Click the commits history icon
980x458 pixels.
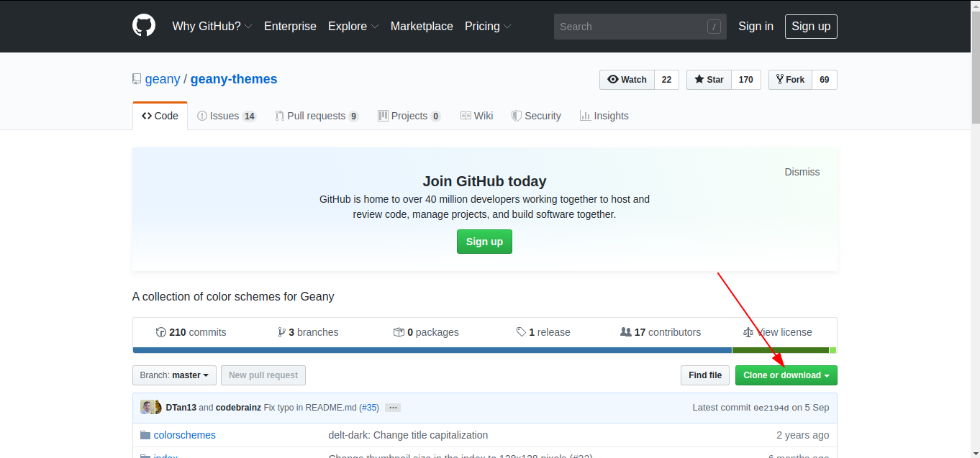pyautogui.click(x=161, y=332)
